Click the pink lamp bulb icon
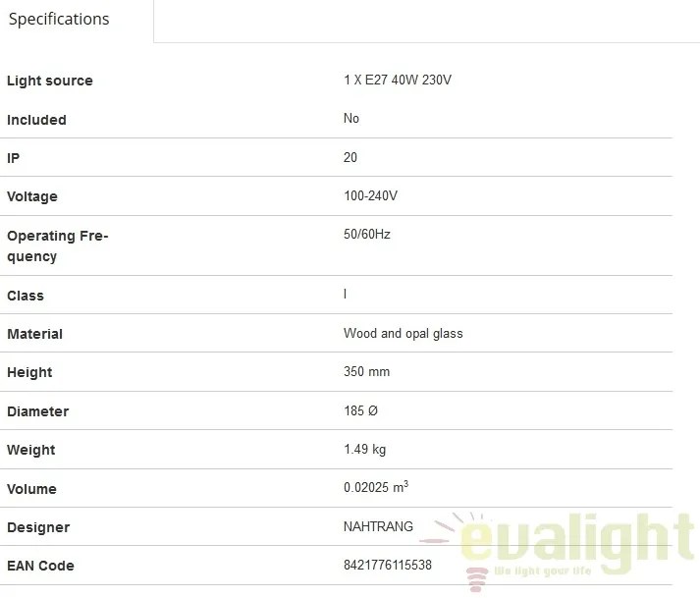This screenshot has width=700, height=598. point(476,579)
